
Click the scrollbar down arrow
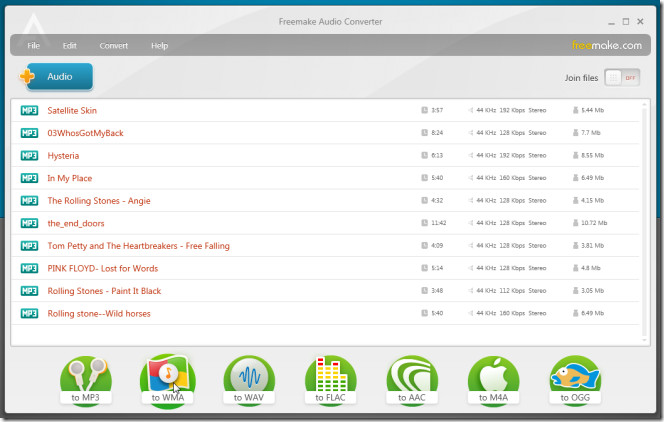tap(644, 340)
